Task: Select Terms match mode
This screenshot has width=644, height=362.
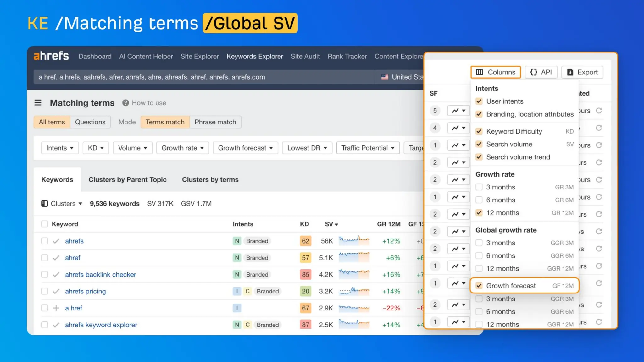Action: coord(165,122)
